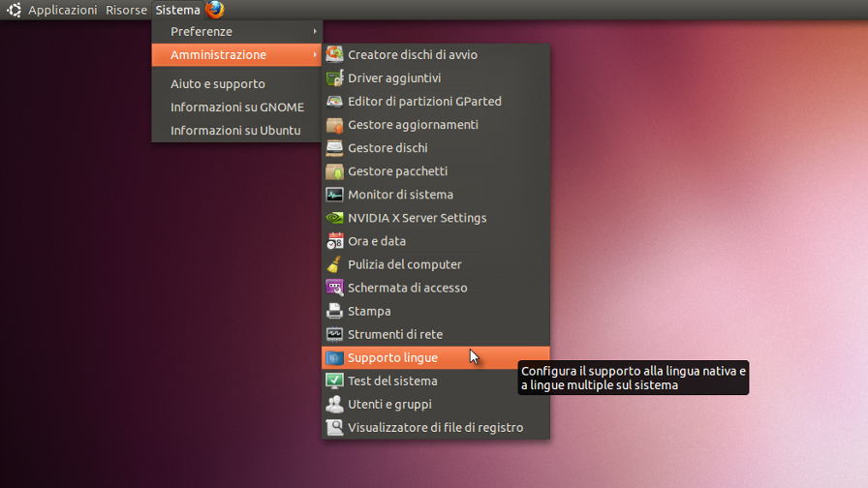868x488 pixels.
Task: Click the calendar icon for Ora e data
Action: tap(334, 241)
